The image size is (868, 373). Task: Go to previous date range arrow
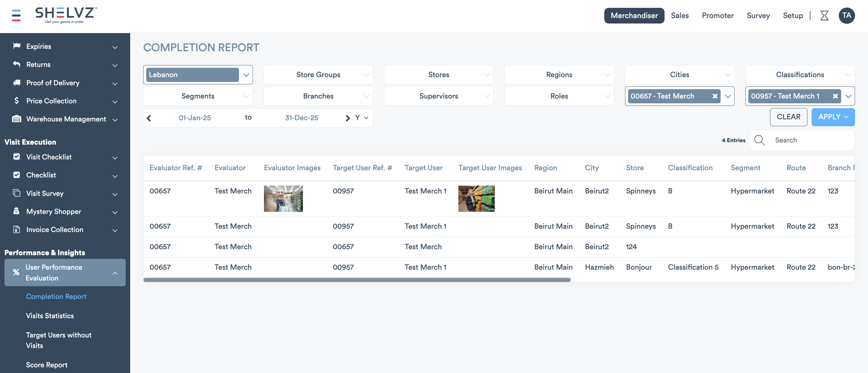pos(149,118)
